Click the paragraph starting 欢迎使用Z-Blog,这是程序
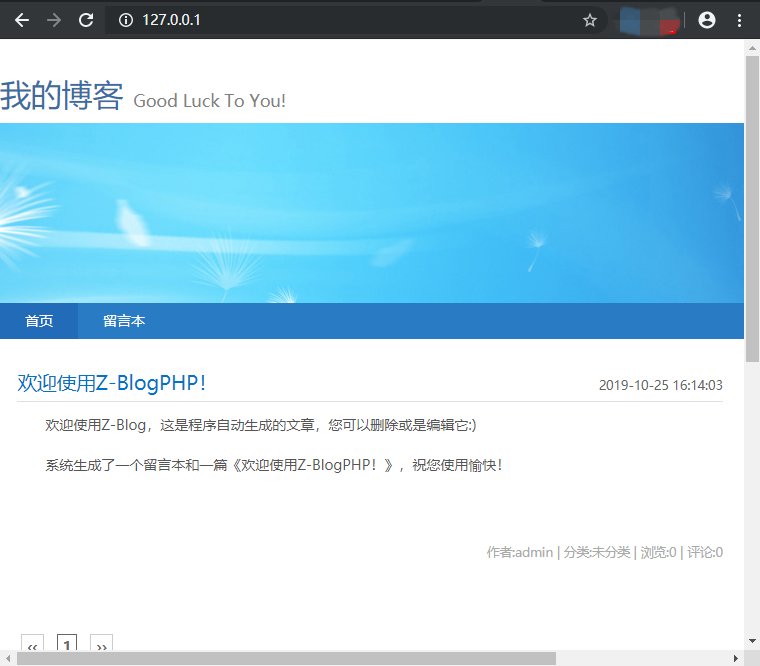The image size is (760, 666). click(261, 425)
